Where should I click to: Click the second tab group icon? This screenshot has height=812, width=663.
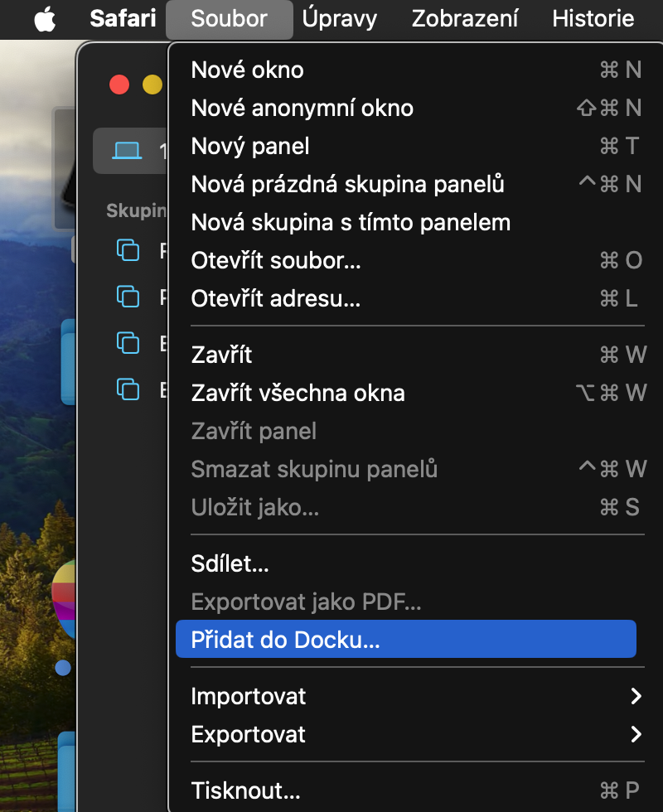click(128, 296)
